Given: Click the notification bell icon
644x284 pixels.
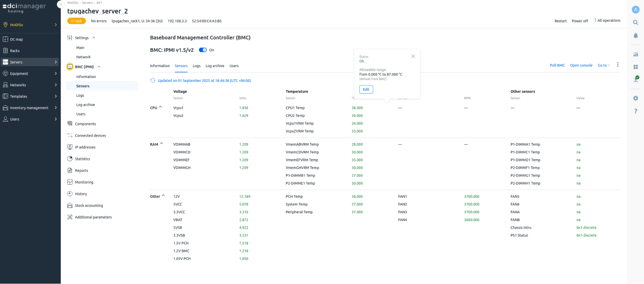Looking at the screenshot, I should point(635,35).
